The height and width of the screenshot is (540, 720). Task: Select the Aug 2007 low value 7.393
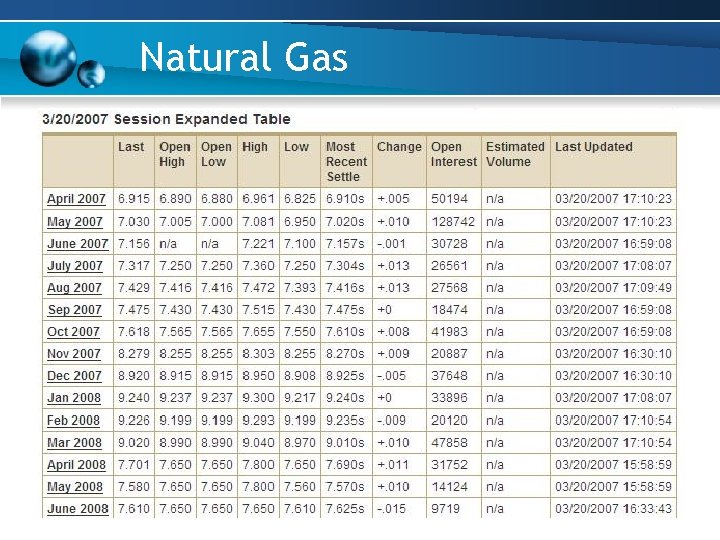point(299,287)
